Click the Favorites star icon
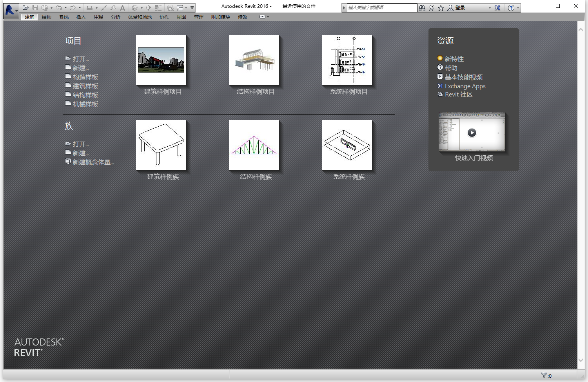Screen dimensions: 588x382 pyautogui.click(x=441, y=8)
